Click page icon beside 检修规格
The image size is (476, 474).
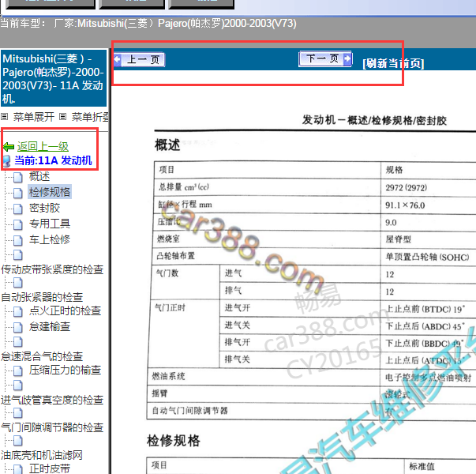18,193
